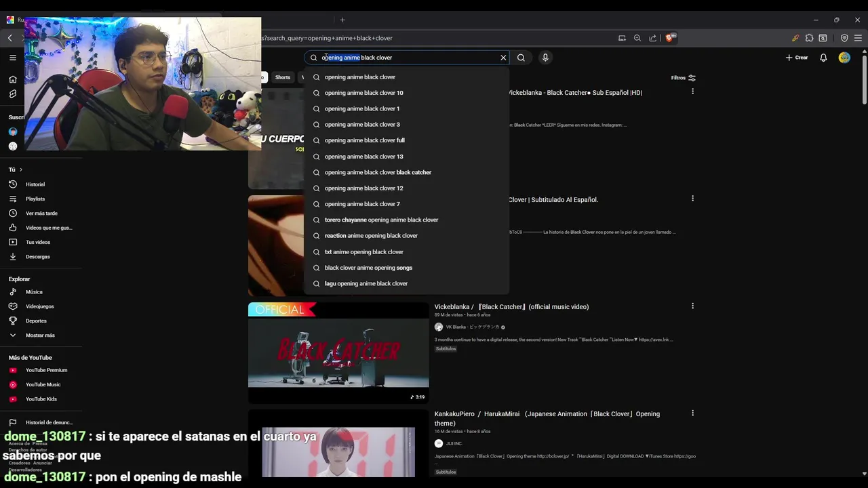Click the browser back arrow
868x488 pixels.
[x=9, y=38]
